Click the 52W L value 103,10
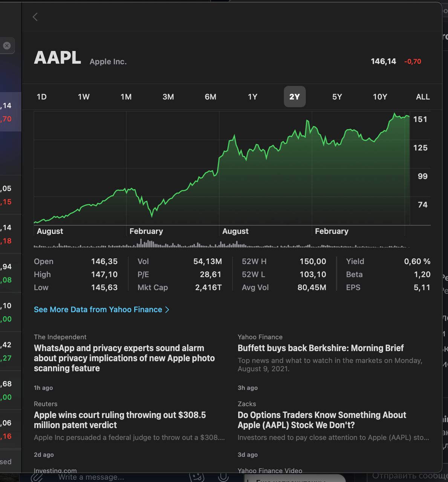The width and height of the screenshot is (448, 482). [313, 275]
